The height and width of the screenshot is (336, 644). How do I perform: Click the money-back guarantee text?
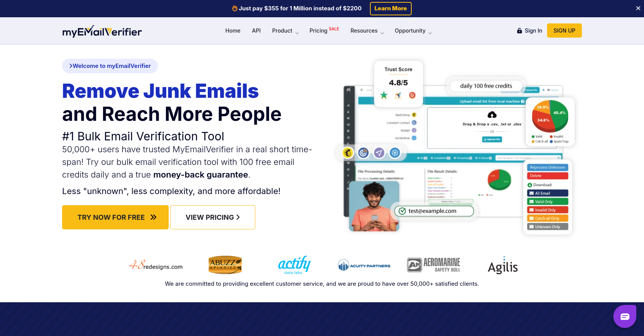[200, 175]
